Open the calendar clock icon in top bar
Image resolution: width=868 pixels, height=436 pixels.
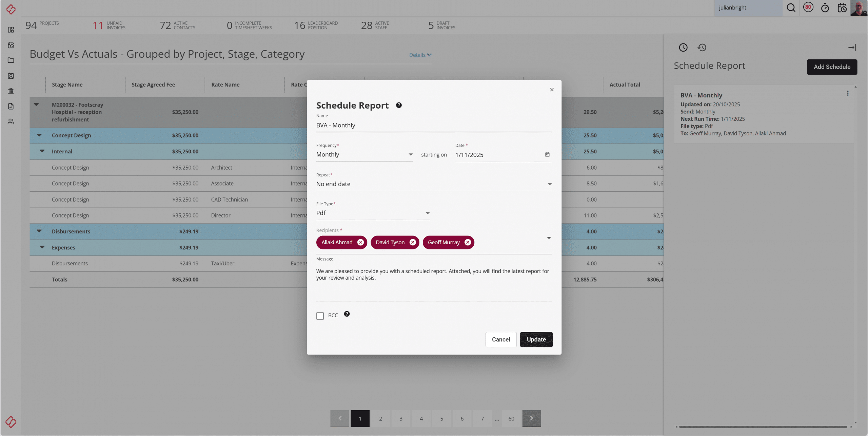(x=842, y=7)
